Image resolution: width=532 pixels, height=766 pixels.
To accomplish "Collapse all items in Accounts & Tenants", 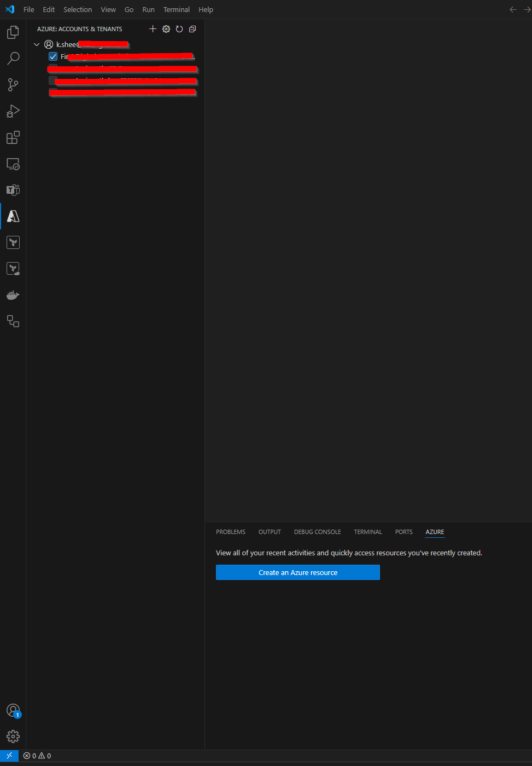I will [x=192, y=29].
